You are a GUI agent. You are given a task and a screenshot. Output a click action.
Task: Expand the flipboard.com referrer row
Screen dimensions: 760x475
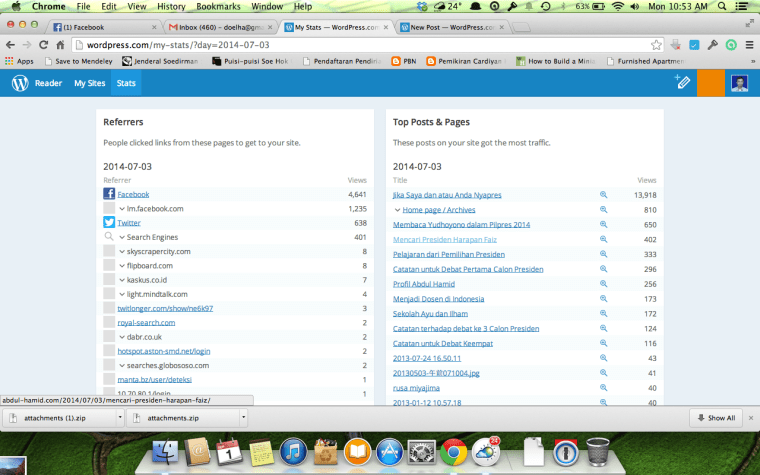[122, 266]
